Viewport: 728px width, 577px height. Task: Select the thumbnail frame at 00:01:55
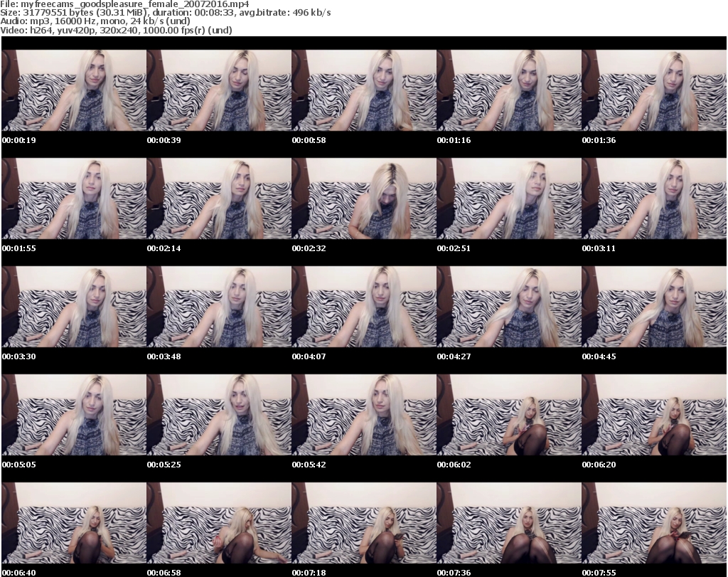click(74, 198)
